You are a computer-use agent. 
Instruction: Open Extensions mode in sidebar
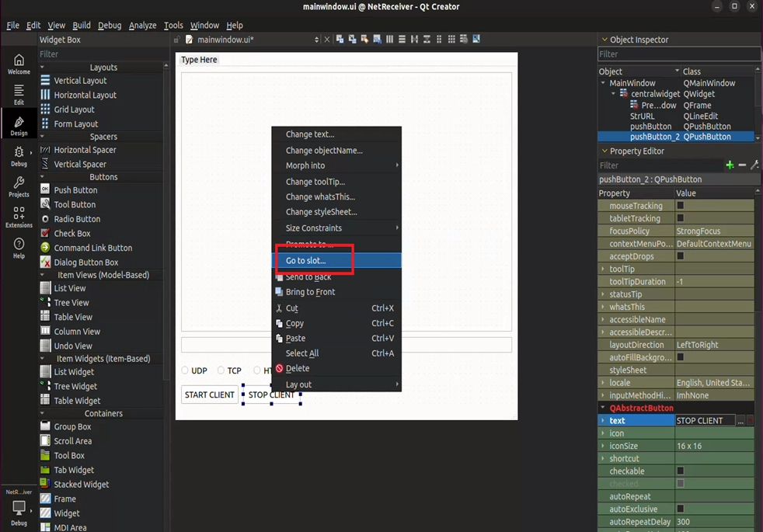[19, 217]
